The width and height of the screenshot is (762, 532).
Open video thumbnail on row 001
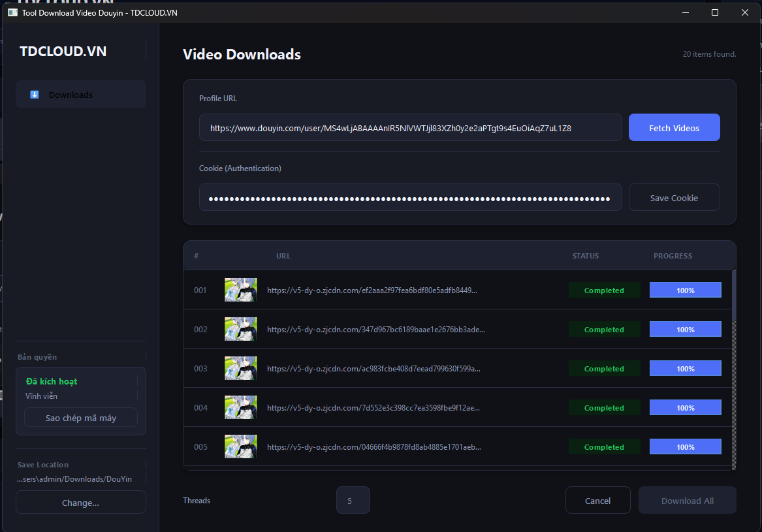click(240, 290)
